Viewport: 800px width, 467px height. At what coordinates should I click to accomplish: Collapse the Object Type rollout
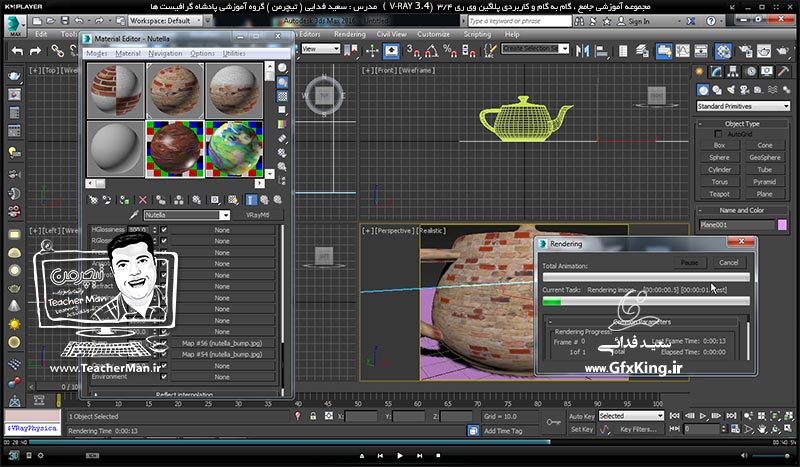tap(743, 124)
